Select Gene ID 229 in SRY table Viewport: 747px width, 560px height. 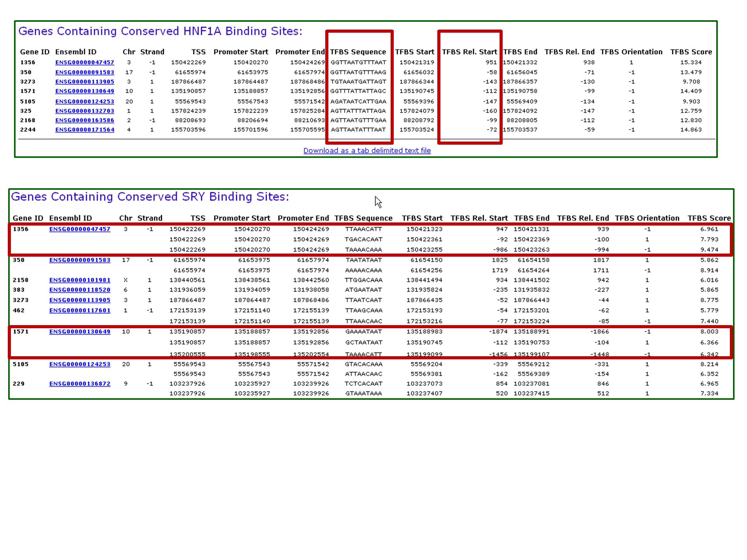tap(18, 383)
